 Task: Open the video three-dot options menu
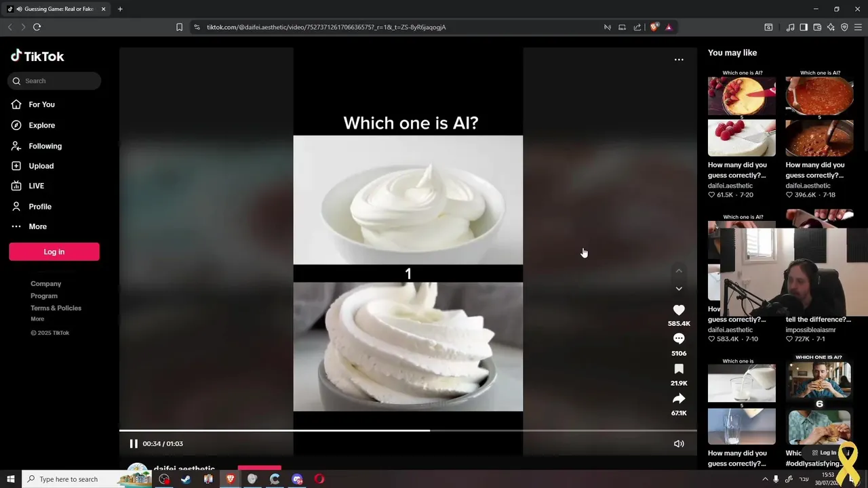(x=679, y=60)
